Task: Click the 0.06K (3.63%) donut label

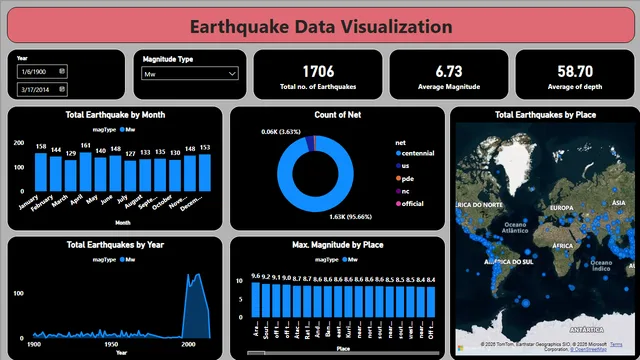Action: pyautogui.click(x=281, y=132)
